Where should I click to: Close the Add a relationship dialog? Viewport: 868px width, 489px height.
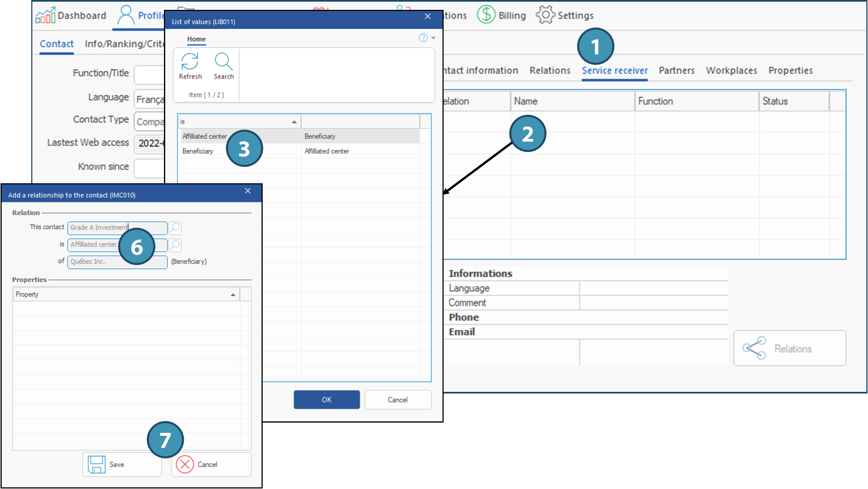(x=248, y=191)
